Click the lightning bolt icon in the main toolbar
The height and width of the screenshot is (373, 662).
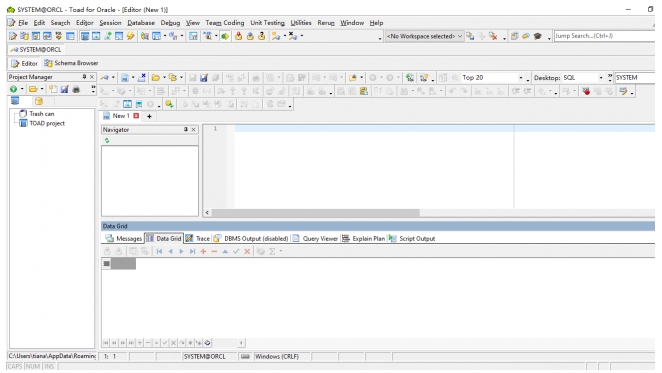(x=130, y=36)
